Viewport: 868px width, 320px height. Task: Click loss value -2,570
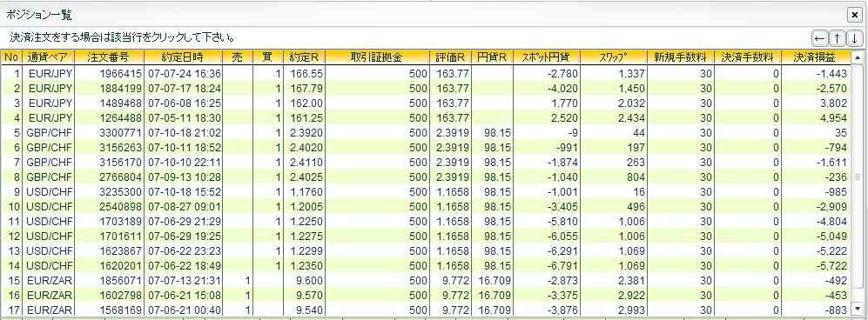(x=831, y=89)
